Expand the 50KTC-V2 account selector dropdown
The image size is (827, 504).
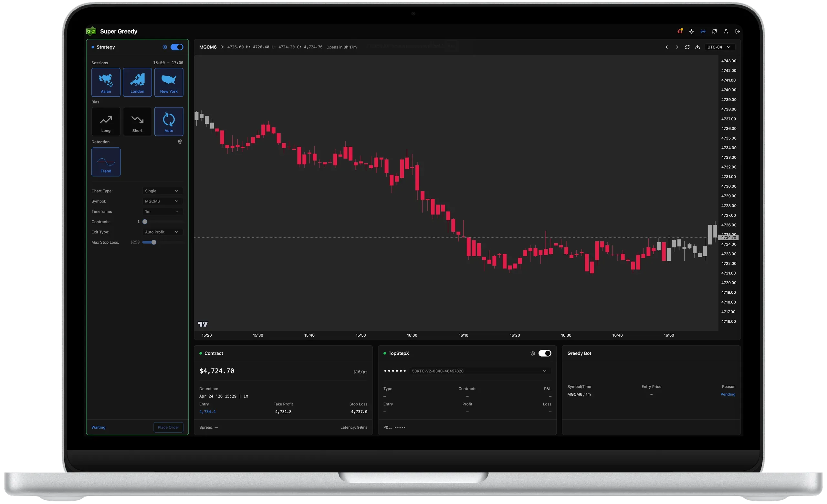pyautogui.click(x=480, y=371)
